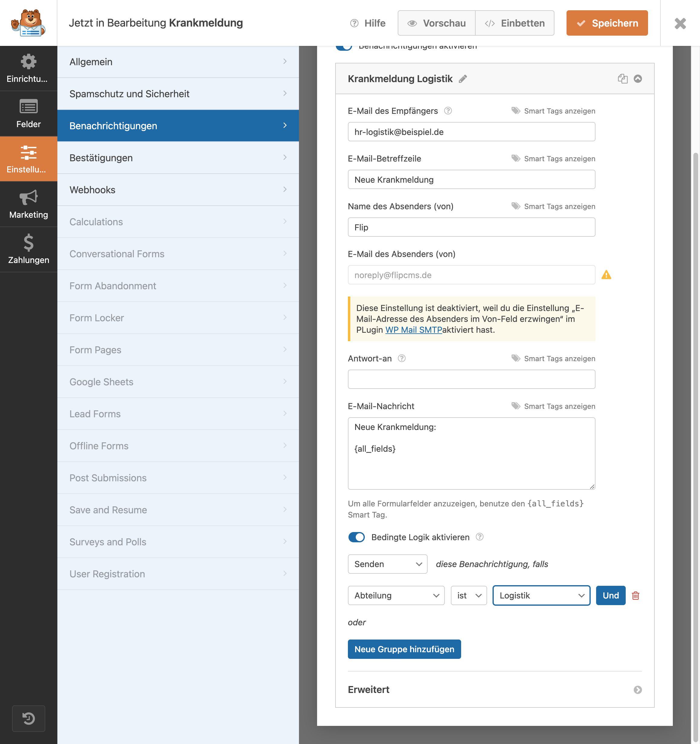Viewport: 700px width, 744px height.
Task: Click the Speichern save button
Action: [x=607, y=23]
